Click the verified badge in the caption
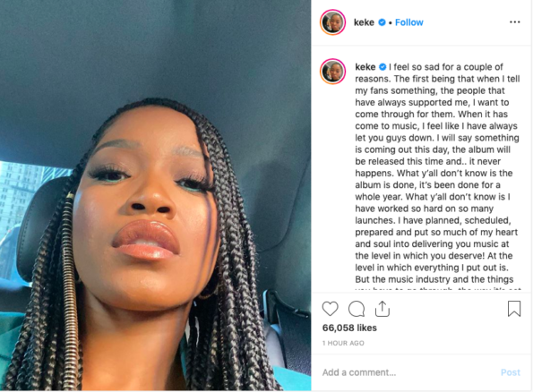533x392 pixels. (383, 67)
